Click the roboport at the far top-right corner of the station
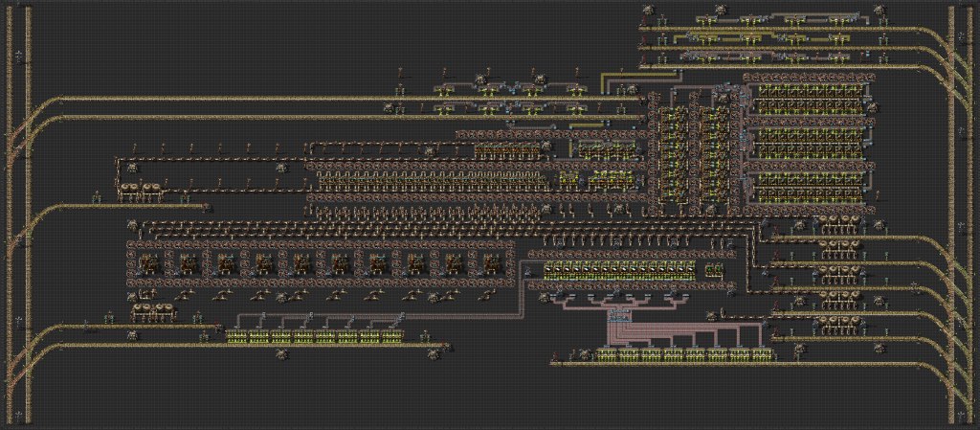This screenshot has width=980, height=430. 880,9
